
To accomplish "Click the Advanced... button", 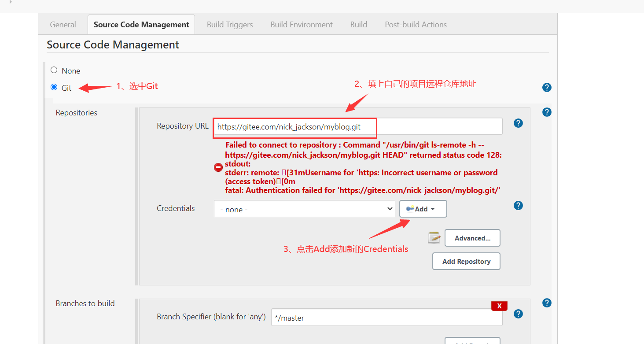I will [472, 238].
